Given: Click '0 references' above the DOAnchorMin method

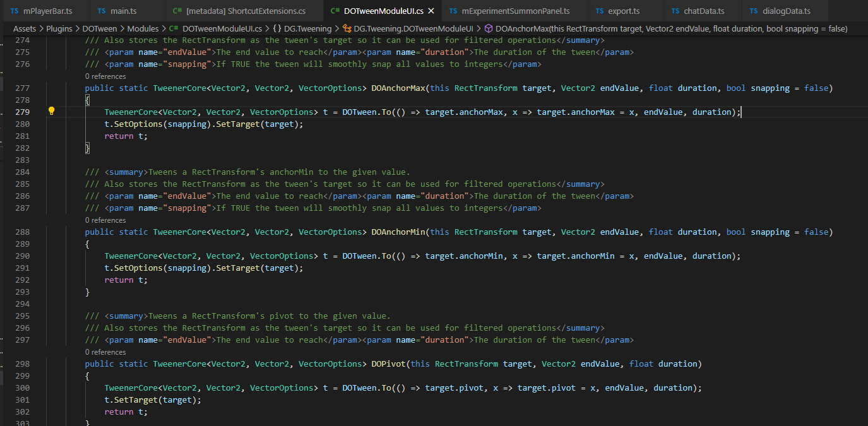Looking at the screenshot, I should click(x=105, y=220).
